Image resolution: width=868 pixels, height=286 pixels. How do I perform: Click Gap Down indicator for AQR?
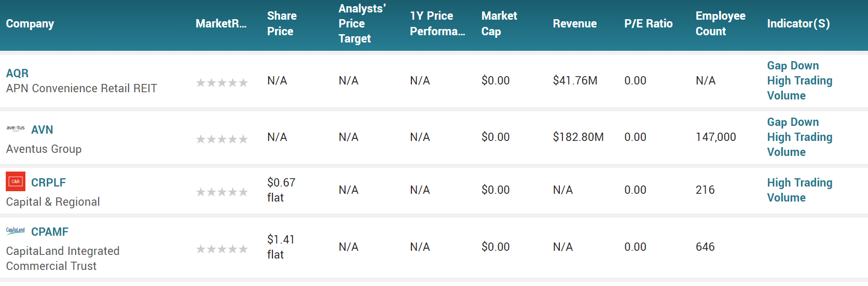click(793, 66)
